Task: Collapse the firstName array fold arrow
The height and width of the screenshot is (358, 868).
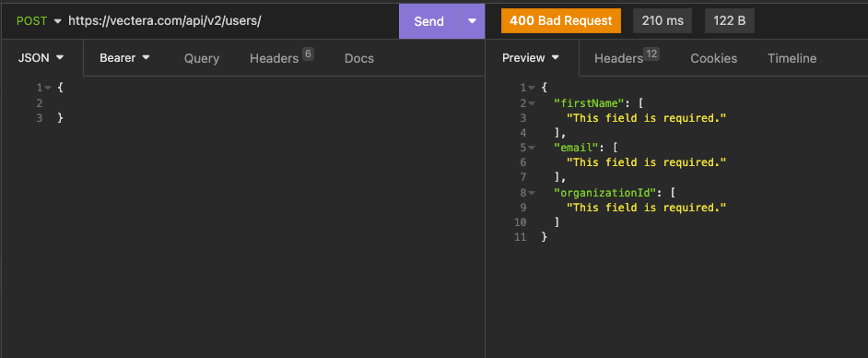Action: tap(532, 102)
